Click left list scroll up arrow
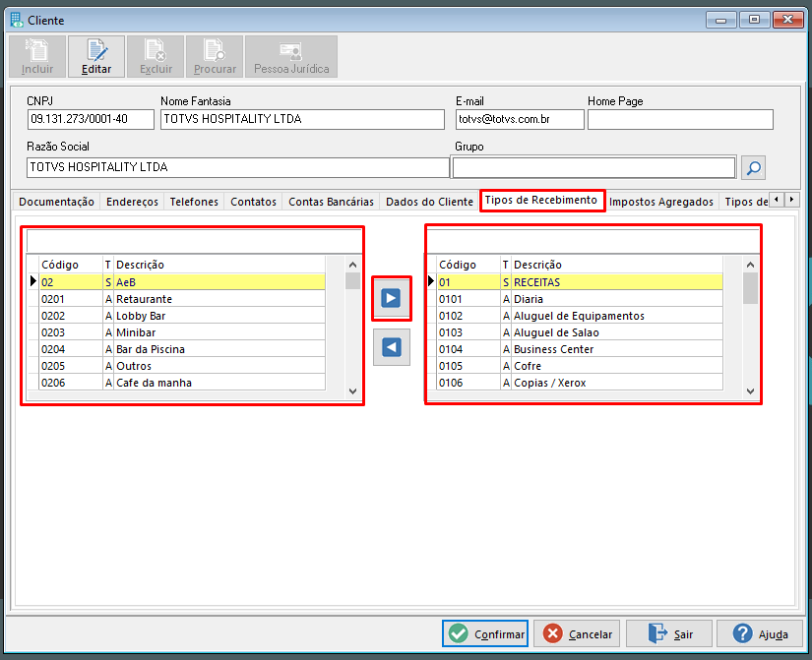 tap(352, 265)
